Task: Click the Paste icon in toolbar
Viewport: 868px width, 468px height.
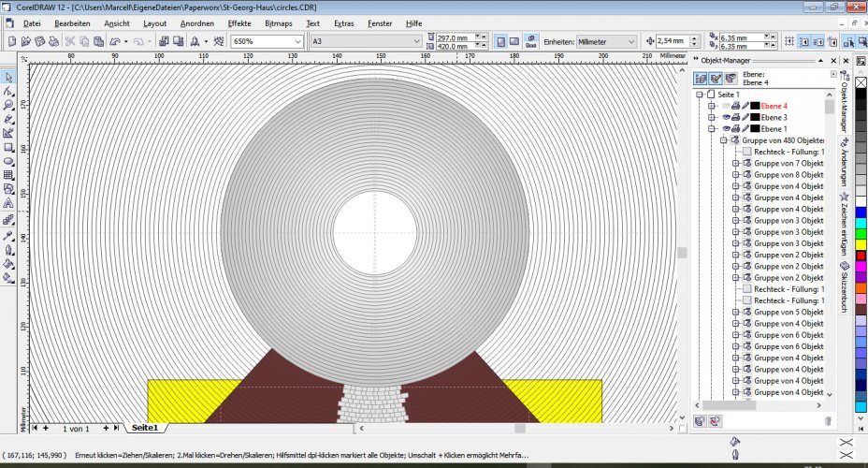Action: point(98,41)
